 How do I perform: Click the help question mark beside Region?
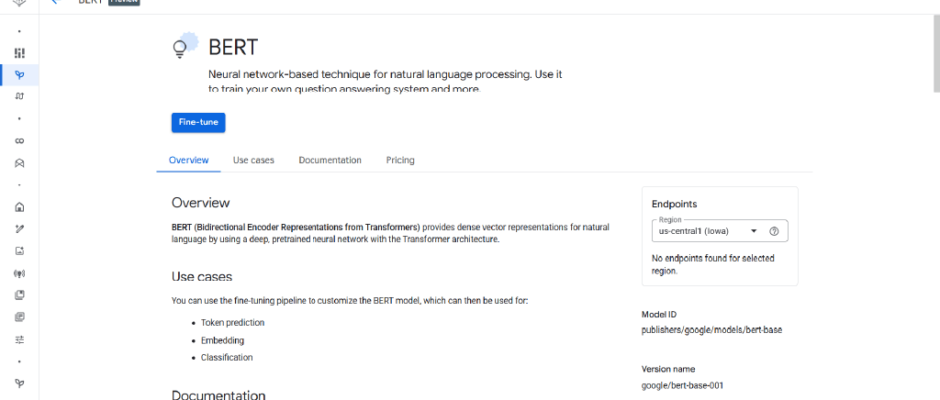tap(774, 231)
